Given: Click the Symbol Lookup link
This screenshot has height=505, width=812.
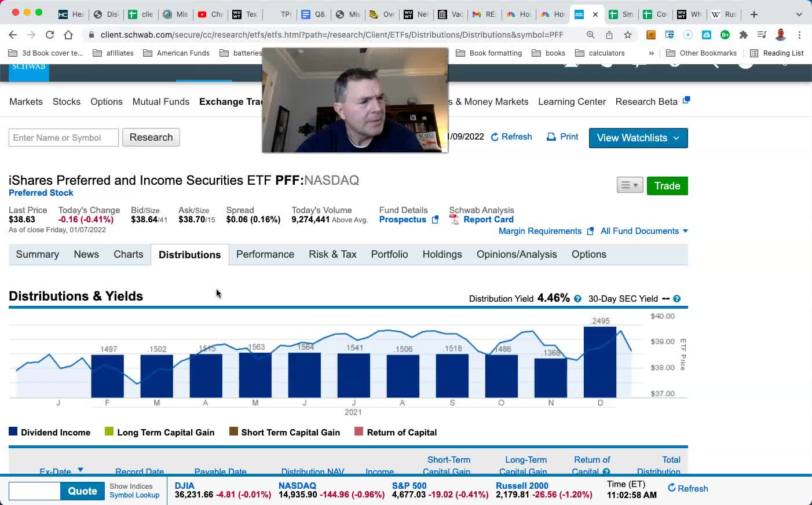Looking at the screenshot, I should (134, 495).
